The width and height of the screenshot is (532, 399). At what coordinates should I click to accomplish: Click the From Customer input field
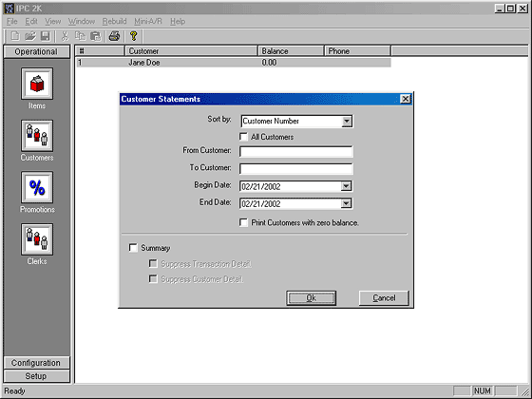click(x=296, y=151)
